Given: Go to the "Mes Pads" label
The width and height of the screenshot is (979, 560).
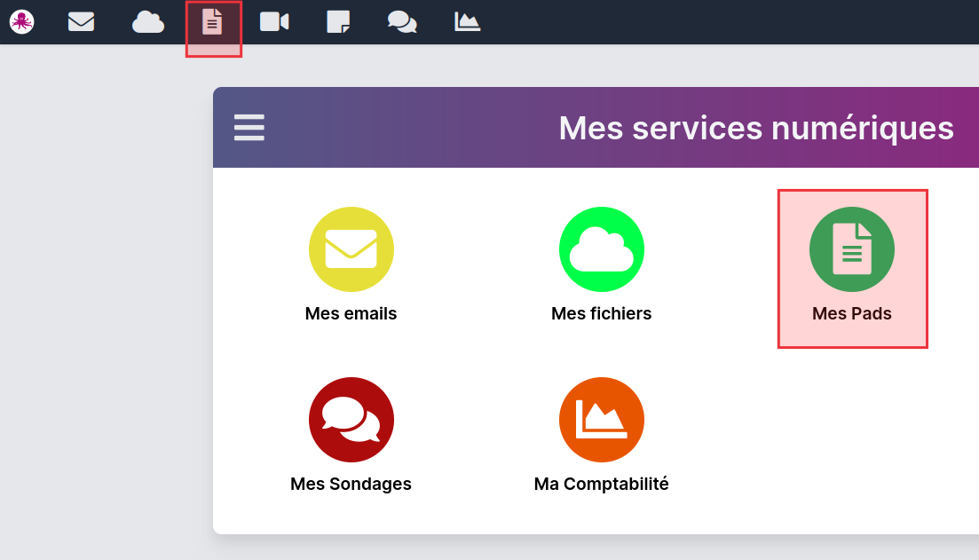Looking at the screenshot, I should point(852,313).
